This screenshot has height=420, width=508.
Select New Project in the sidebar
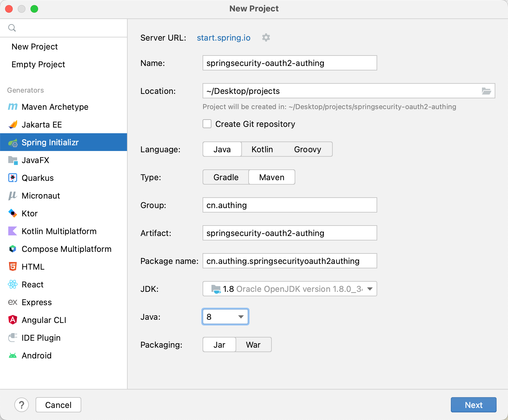[35, 47]
